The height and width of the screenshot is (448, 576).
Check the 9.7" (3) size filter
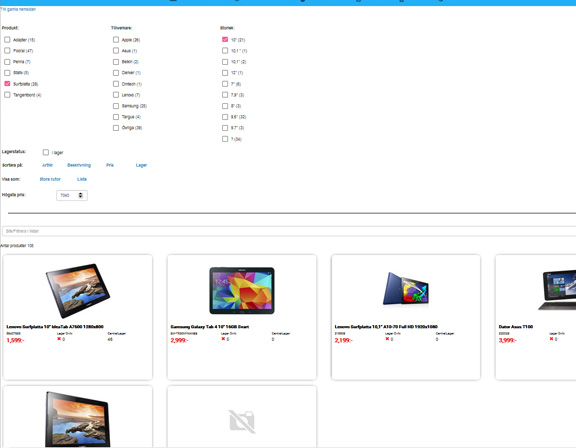click(x=225, y=128)
